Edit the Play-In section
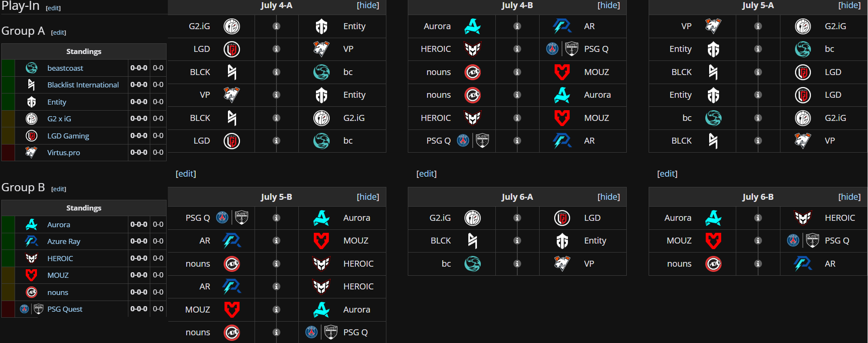Image resolution: width=868 pixels, height=343 pixels. [53, 8]
